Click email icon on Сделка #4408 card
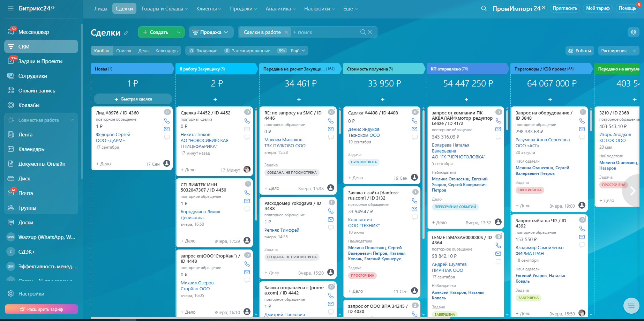The width and height of the screenshot is (644, 321). (414, 129)
